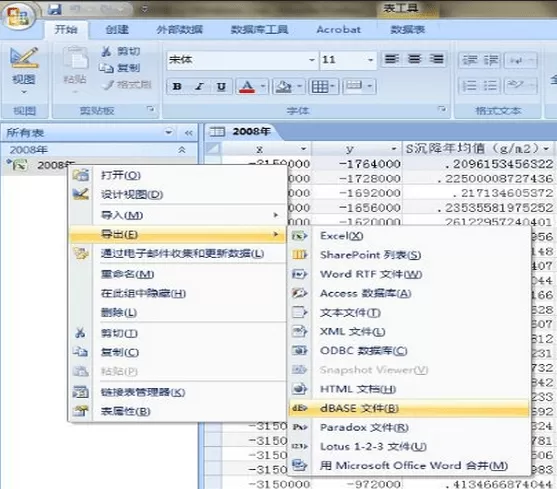Choose 复制(C) in context menu
Image resolution: width=557 pixels, height=489 pixels.
(177, 352)
